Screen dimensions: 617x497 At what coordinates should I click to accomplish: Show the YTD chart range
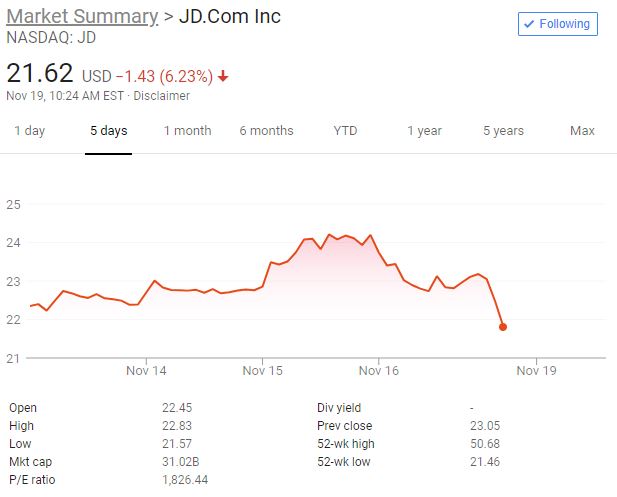(345, 131)
